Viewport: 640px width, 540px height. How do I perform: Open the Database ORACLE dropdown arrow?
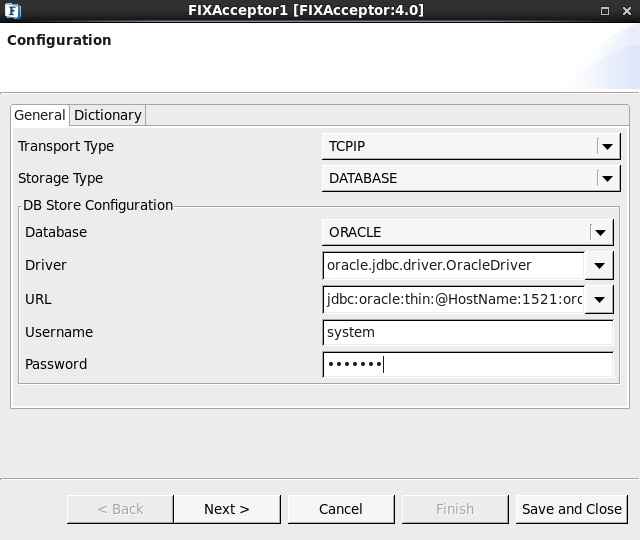[x=600, y=232]
